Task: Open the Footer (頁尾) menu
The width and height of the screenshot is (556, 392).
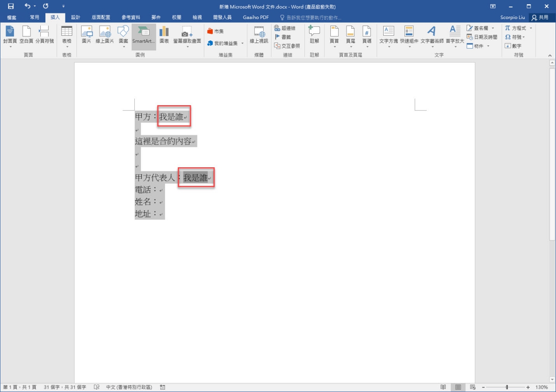Action: (x=350, y=37)
